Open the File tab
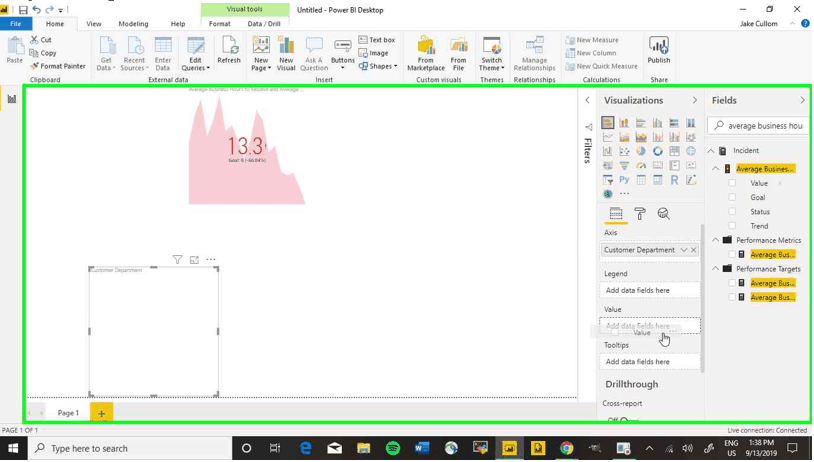Image resolution: width=814 pixels, height=462 pixels. (x=16, y=24)
